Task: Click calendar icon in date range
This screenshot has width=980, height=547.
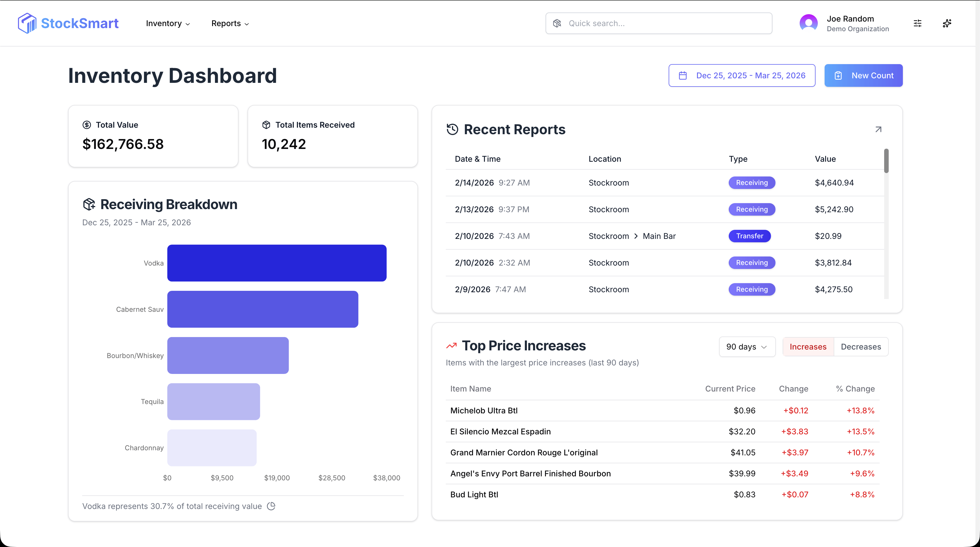Action: 683,75
